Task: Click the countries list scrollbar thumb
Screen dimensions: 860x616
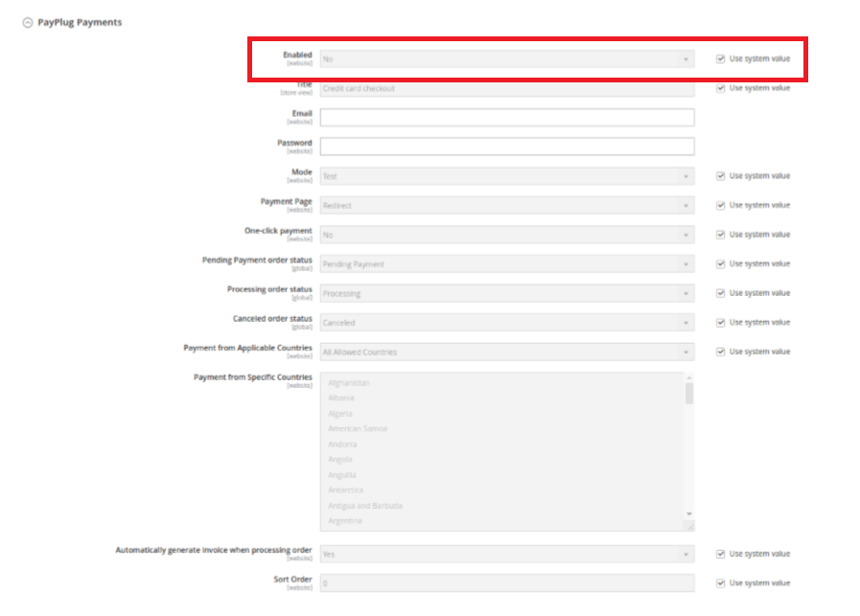Action: [689, 393]
